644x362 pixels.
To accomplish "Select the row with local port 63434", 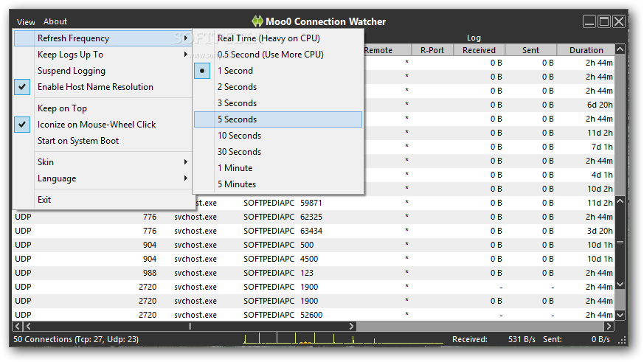I will coord(314,231).
